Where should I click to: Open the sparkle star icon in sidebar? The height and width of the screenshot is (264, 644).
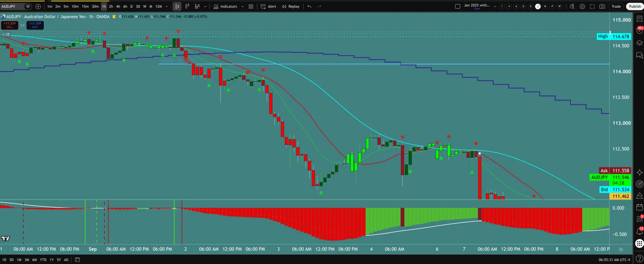pyautogui.click(x=639, y=172)
